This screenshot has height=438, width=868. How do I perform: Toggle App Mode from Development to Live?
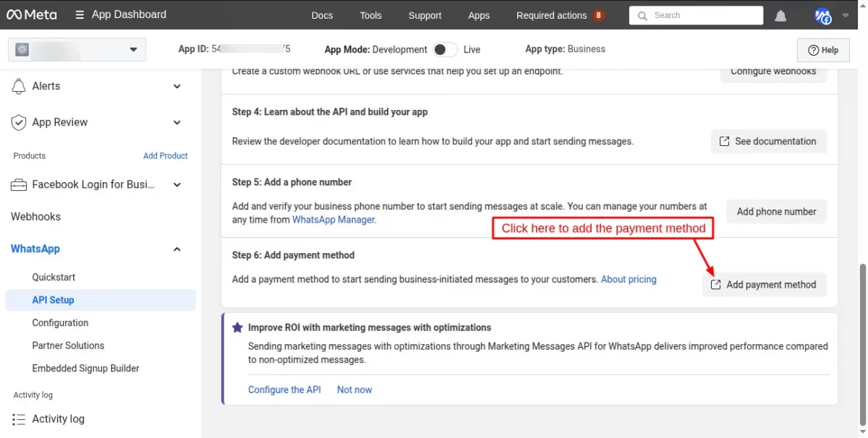[x=445, y=49]
